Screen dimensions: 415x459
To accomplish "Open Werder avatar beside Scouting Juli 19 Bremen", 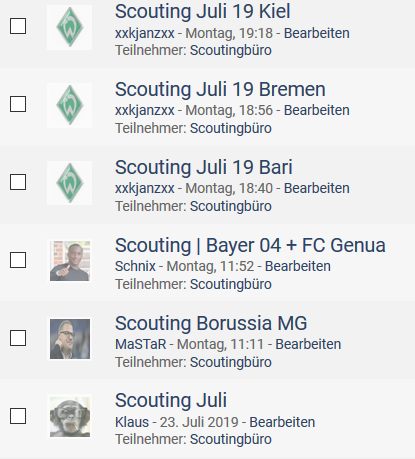I will (69, 105).
